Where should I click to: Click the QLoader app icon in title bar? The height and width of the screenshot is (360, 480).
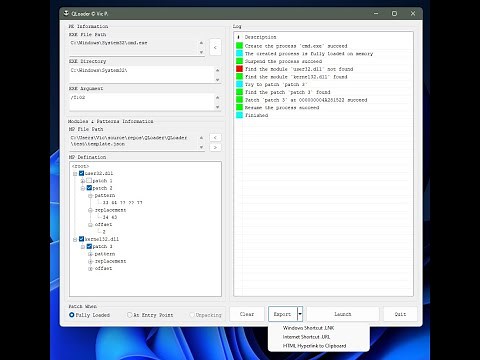66,13
